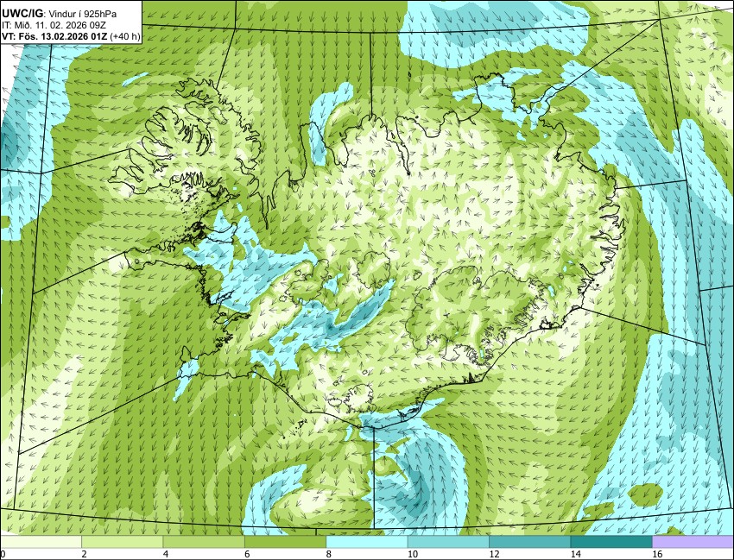Screen dimensions: 734x560
Task: Click the 12–14 teal legend swatch
Action: click(529, 542)
